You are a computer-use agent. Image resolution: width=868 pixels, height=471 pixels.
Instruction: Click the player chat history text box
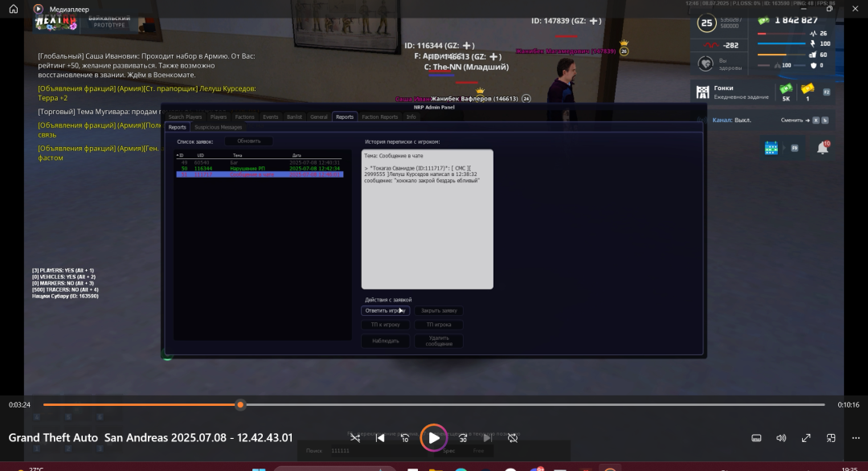(428, 219)
